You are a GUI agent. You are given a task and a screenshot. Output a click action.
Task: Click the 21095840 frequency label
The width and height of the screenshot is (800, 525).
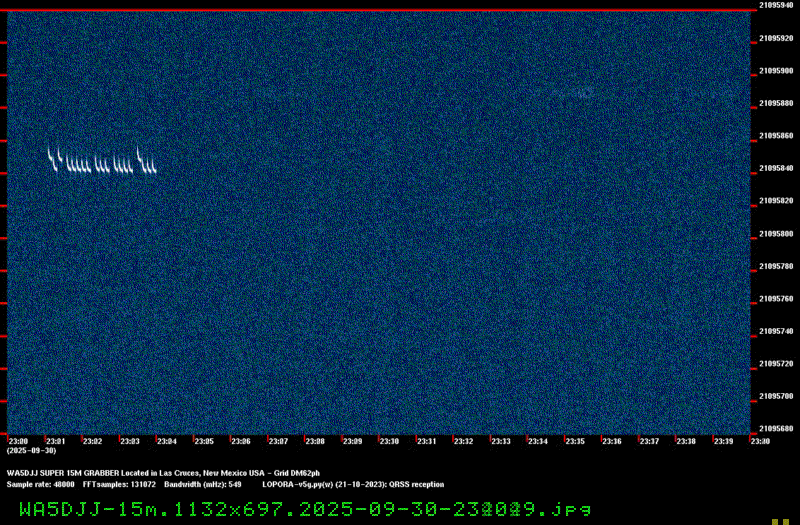tap(776, 168)
